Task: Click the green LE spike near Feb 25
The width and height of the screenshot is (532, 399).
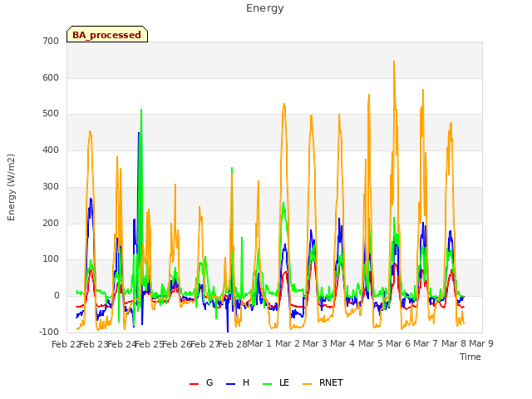Action: tap(141, 111)
